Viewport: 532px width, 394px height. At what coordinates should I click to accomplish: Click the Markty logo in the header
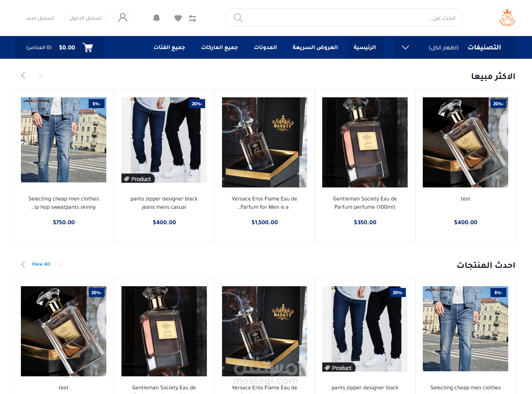pyautogui.click(x=507, y=18)
